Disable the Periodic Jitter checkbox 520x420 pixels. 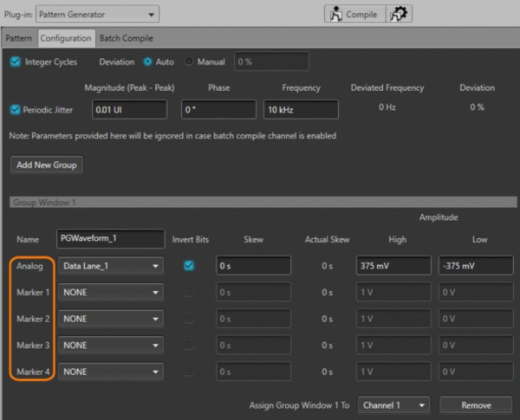click(16, 109)
